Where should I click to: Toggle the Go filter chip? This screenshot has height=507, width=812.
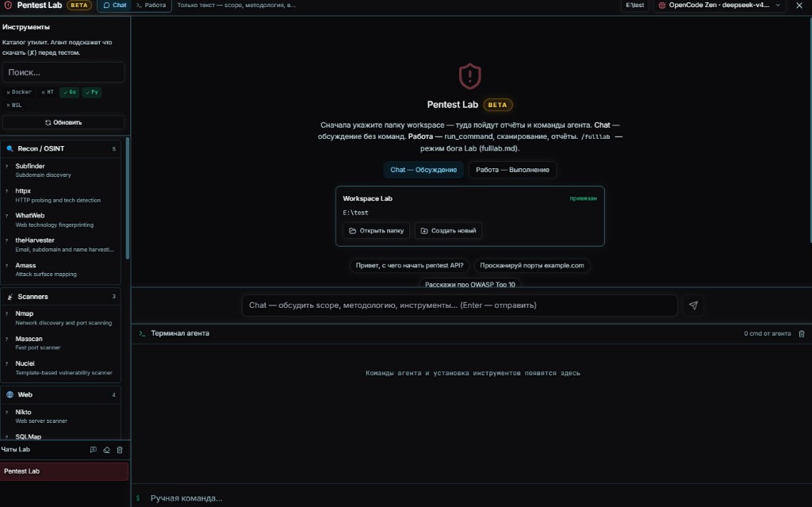70,92
